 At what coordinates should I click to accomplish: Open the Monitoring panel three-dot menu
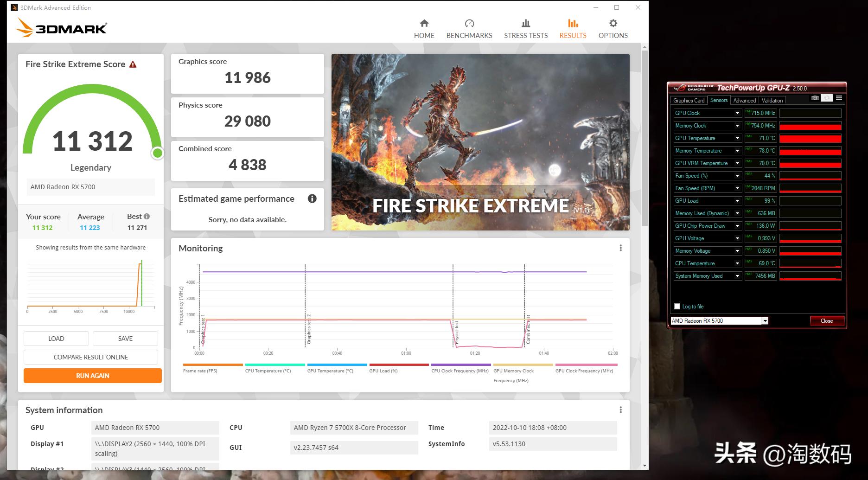click(x=620, y=248)
